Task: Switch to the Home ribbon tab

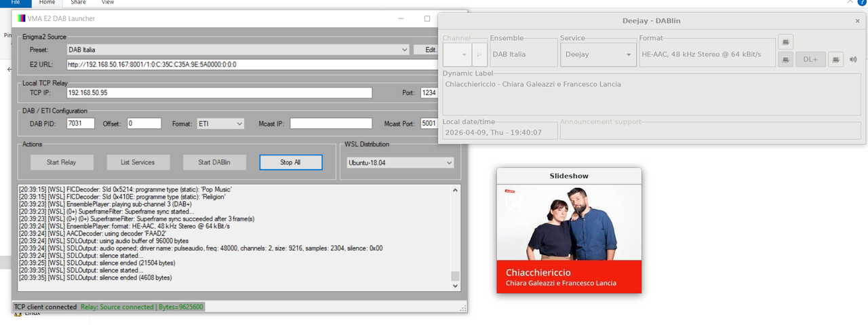Action: (x=47, y=3)
